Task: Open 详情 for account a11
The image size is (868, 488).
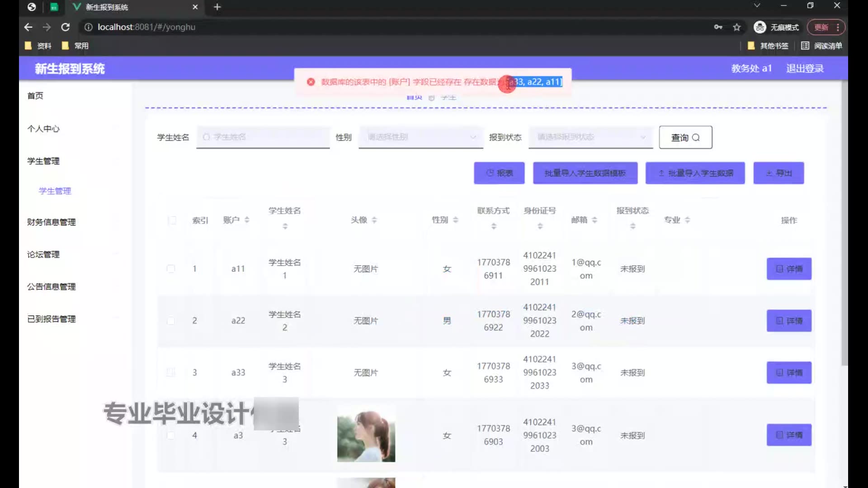Action: tap(789, 269)
